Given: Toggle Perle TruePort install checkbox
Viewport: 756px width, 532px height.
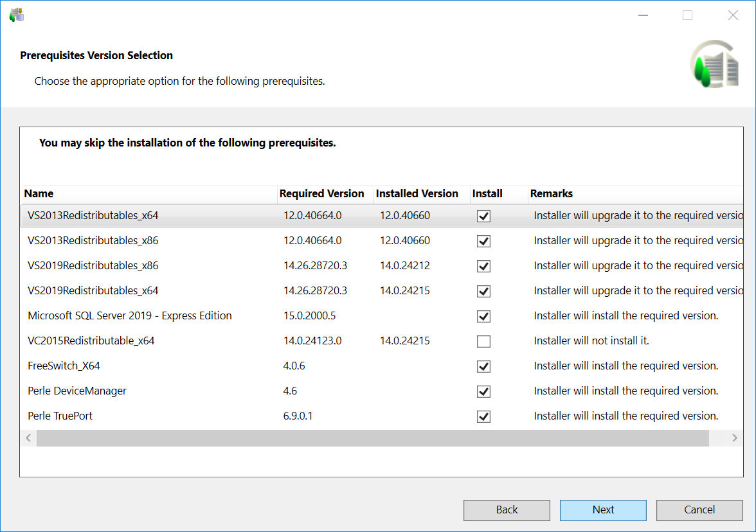Looking at the screenshot, I should click(483, 417).
